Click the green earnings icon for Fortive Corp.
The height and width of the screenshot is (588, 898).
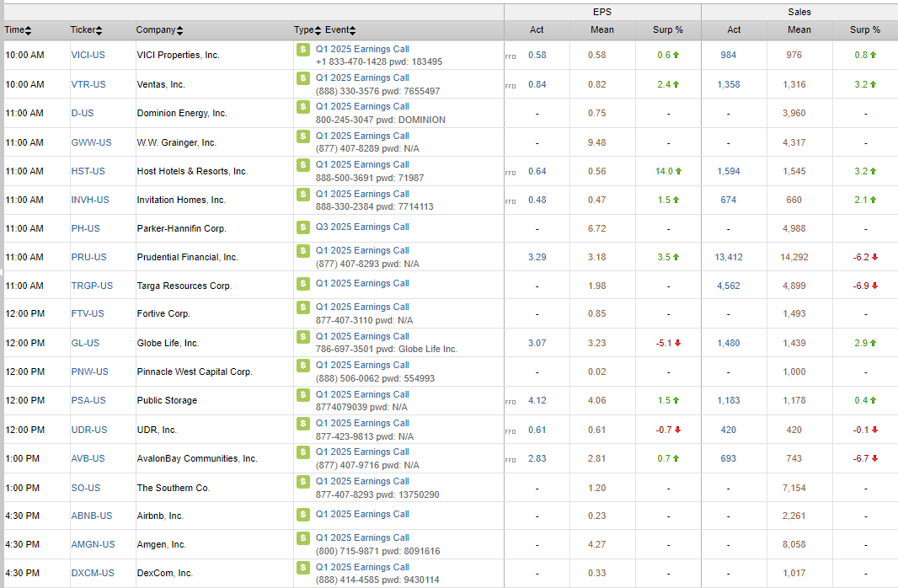pyautogui.click(x=303, y=307)
